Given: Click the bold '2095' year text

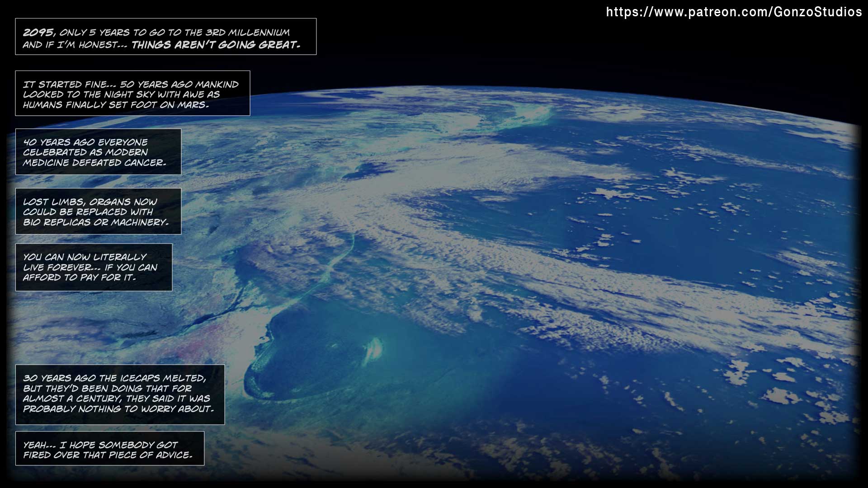Looking at the screenshot, I should 38,32.
